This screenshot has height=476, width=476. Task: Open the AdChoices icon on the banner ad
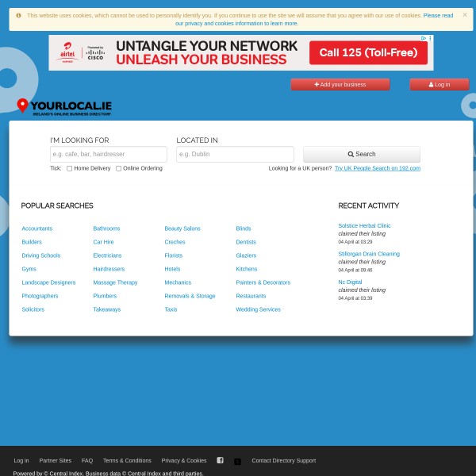(x=424, y=38)
